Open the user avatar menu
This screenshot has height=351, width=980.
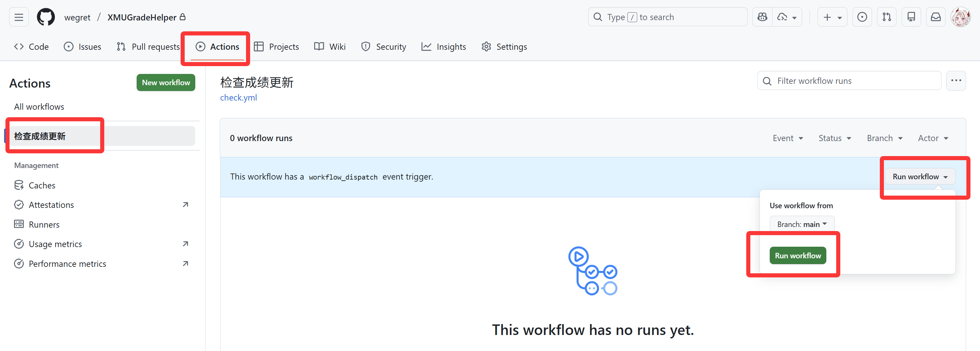[x=960, y=17]
